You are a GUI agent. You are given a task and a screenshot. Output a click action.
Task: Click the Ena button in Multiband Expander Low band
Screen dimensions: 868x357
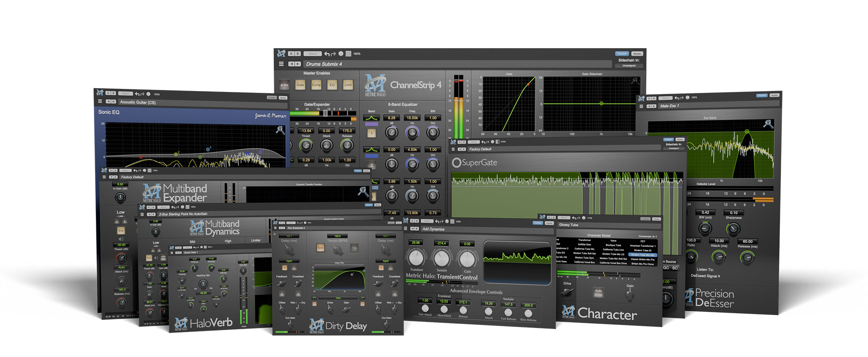click(121, 230)
